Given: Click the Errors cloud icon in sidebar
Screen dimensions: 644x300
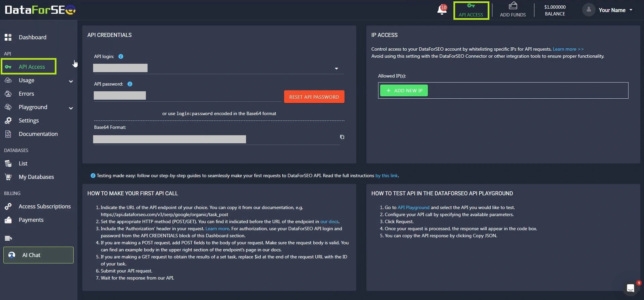Looking at the screenshot, I should [8, 94].
